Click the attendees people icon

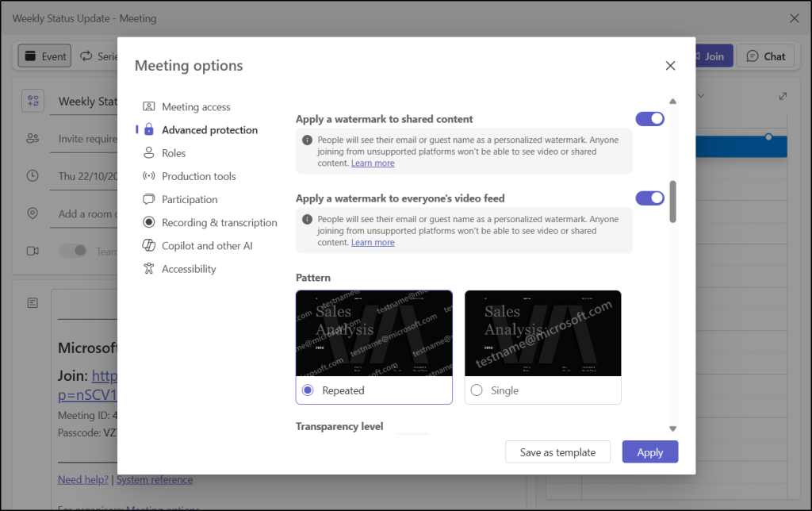[33, 138]
